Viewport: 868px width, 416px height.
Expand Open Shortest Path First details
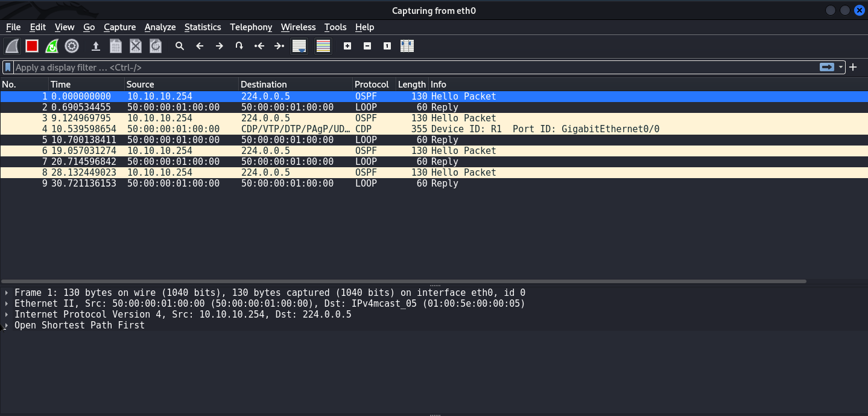click(x=6, y=325)
